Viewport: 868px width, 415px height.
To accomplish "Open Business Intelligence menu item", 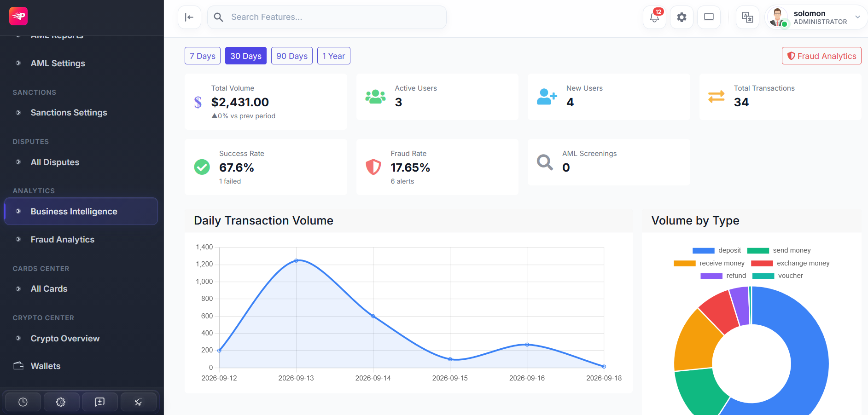I will coord(81,211).
